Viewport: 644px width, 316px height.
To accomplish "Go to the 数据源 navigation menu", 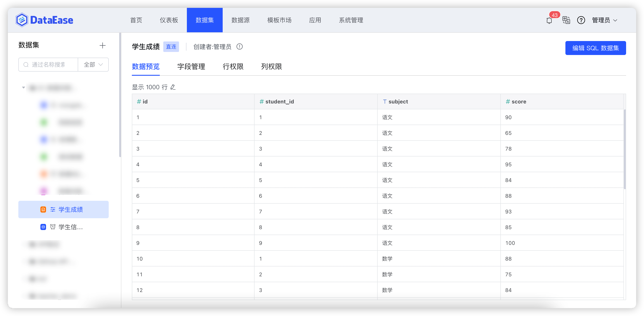I will pyautogui.click(x=240, y=20).
